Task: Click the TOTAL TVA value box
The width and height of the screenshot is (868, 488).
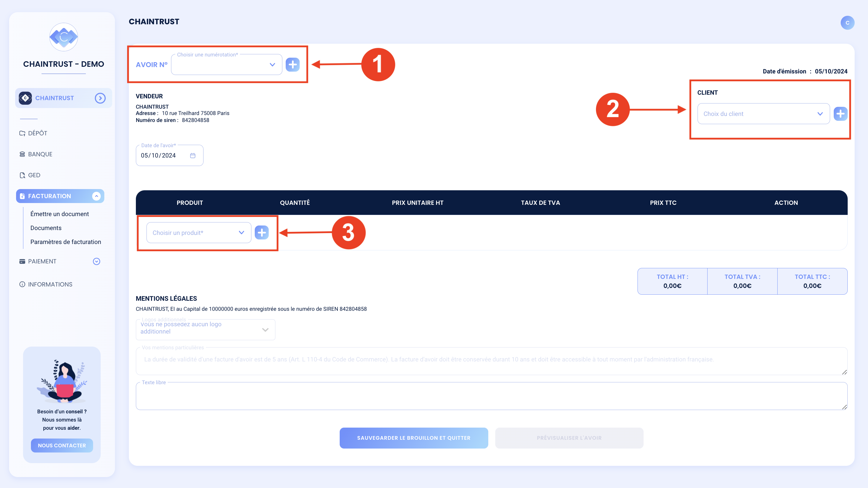Action: [742, 281]
